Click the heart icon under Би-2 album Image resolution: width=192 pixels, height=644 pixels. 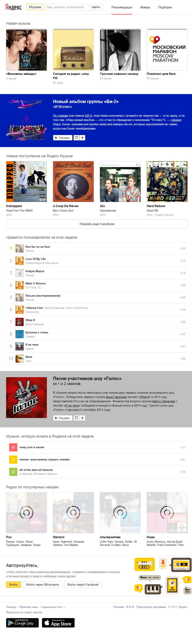pyautogui.click(x=76, y=138)
